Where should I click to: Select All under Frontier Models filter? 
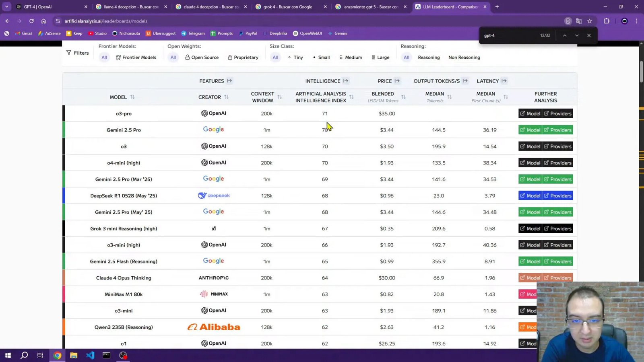point(104,58)
